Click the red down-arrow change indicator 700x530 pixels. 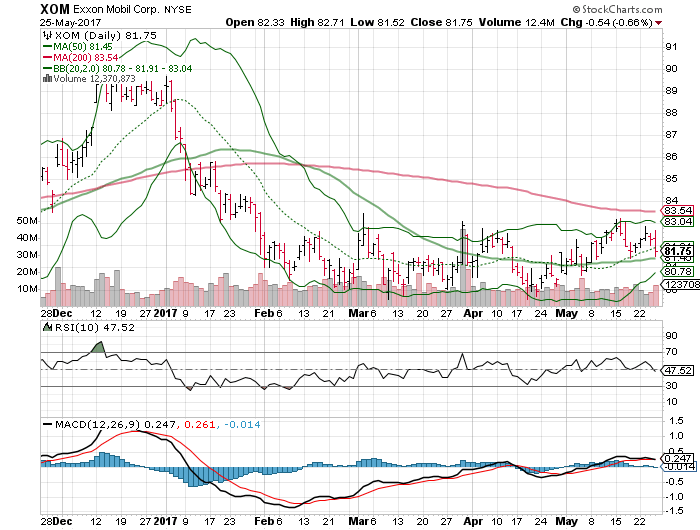[x=658, y=23]
